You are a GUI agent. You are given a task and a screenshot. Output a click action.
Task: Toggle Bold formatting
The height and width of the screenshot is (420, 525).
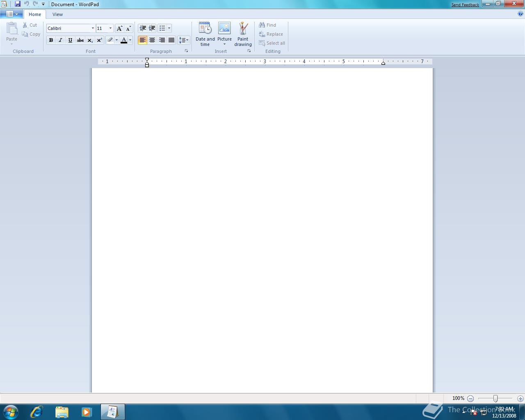coord(51,40)
